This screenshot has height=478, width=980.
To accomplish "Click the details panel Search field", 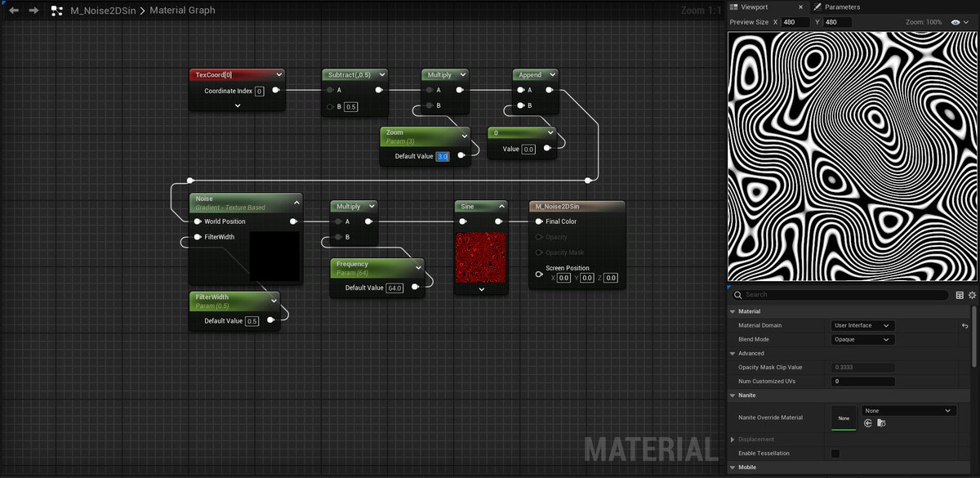I will coord(840,295).
